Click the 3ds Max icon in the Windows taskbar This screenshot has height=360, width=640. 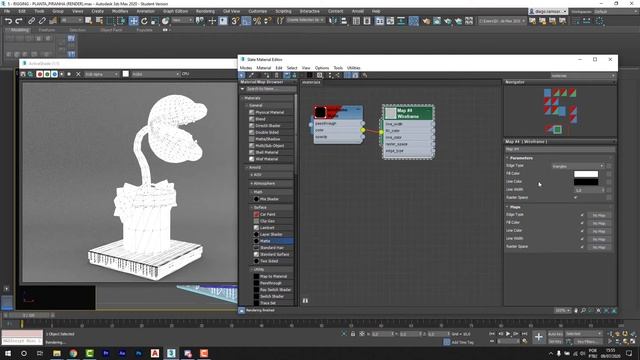171,353
